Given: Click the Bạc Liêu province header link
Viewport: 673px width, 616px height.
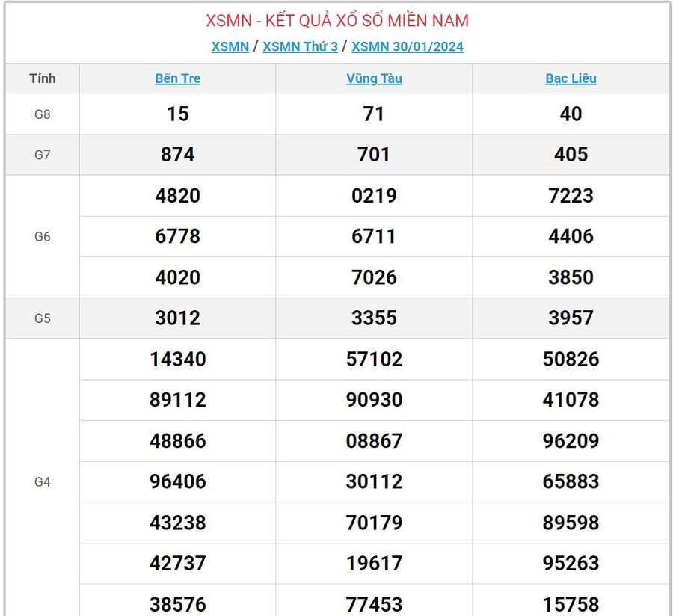Looking at the screenshot, I should [571, 78].
